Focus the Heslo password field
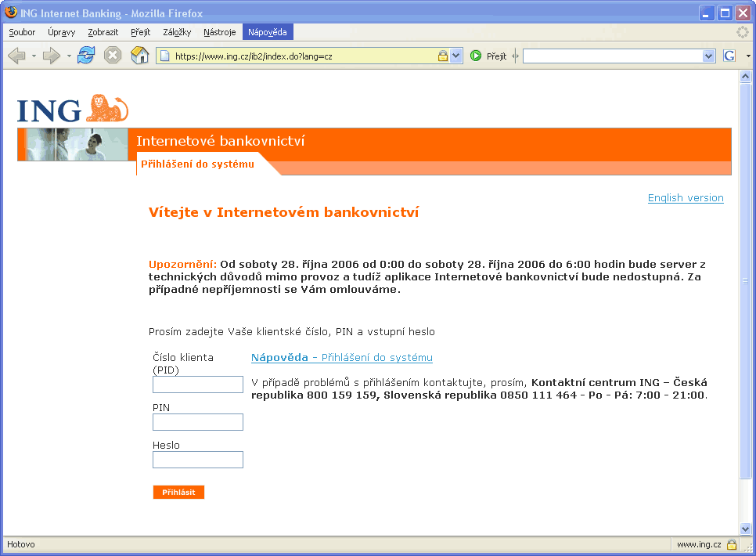 [x=198, y=460]
